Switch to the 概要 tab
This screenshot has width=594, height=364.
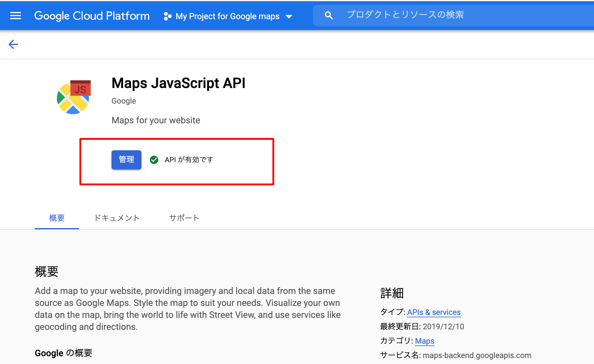point(57,218)
